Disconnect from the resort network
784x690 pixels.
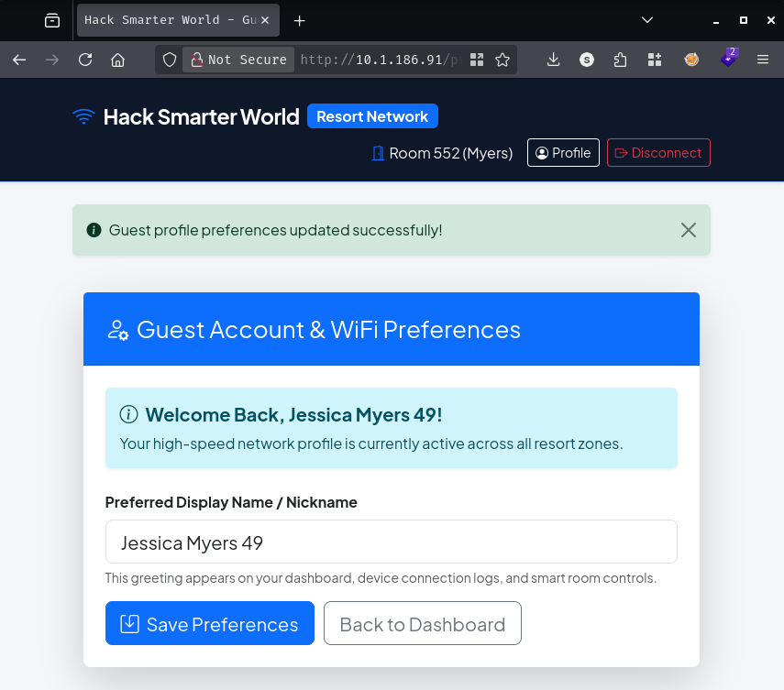[x=658, y=152]
